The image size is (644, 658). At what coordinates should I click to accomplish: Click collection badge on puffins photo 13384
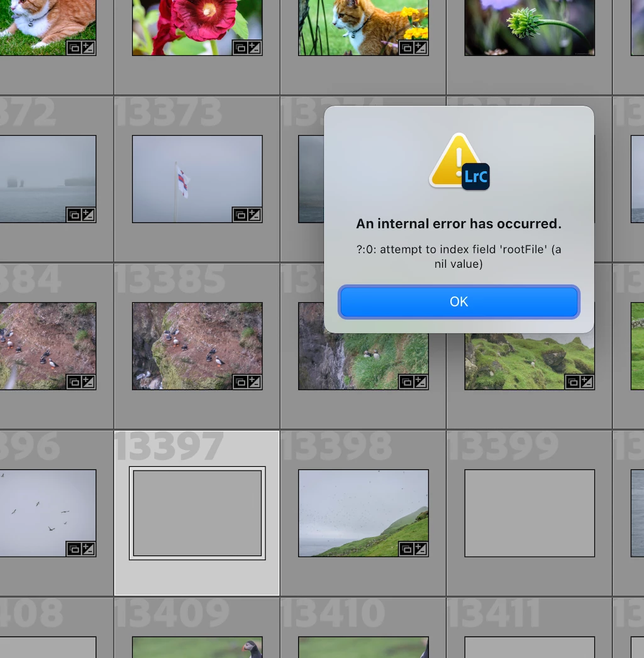pos(74,382)
